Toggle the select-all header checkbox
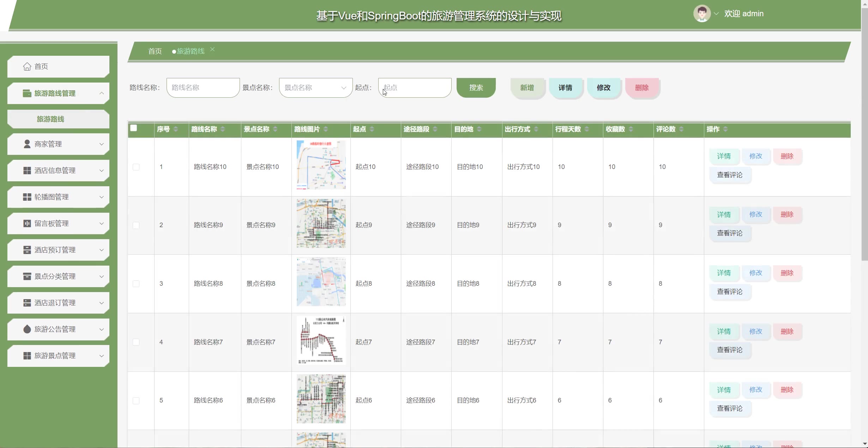 [133, 128]
